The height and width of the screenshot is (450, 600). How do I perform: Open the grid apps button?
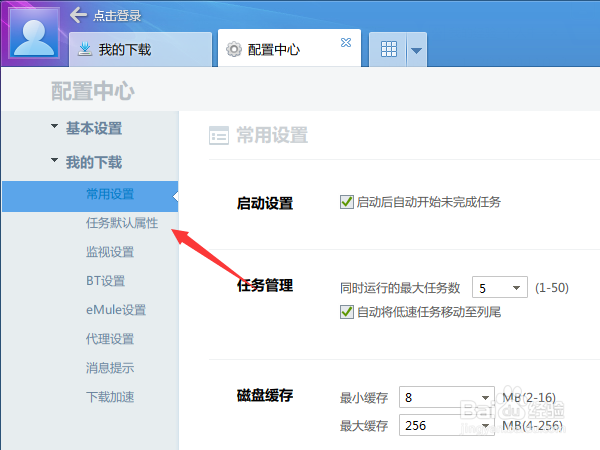[389, 49]
